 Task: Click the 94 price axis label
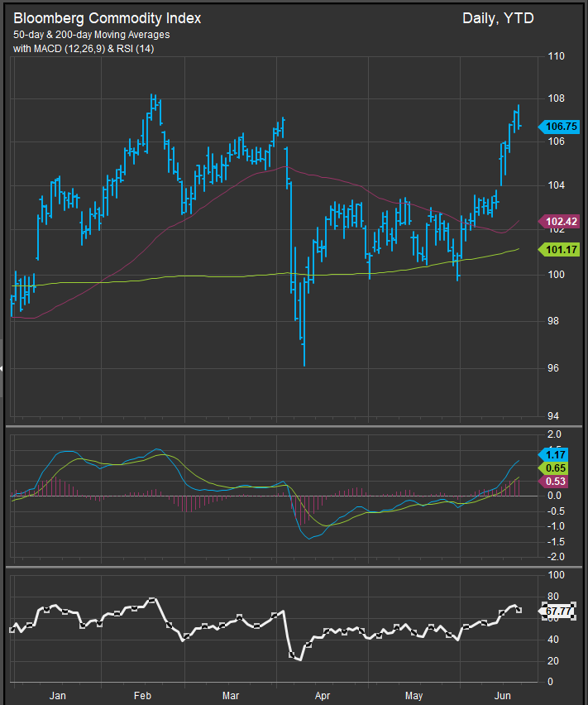click(x=553, y=416)
